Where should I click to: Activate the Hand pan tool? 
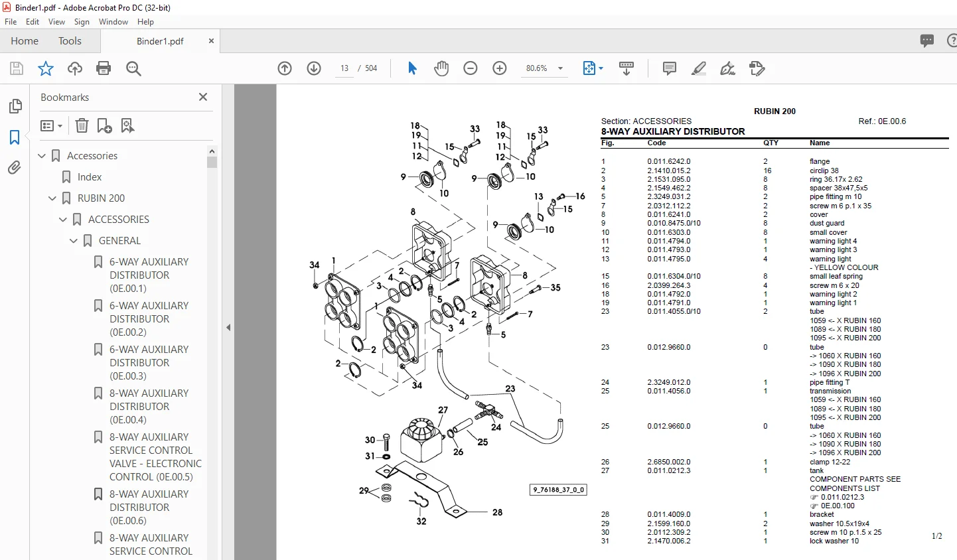(x=441, y=68)
